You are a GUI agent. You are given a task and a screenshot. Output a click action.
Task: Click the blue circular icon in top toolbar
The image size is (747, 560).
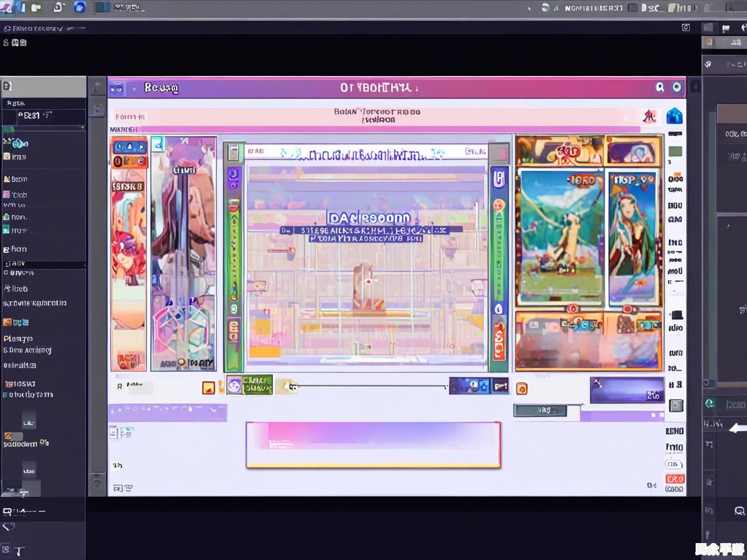[79, 7]
